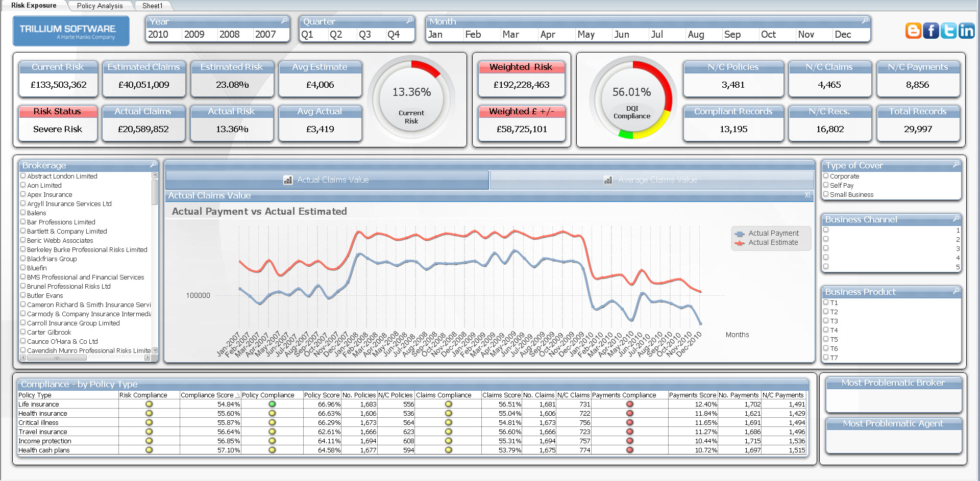Open search in the Brokerage list box
Viewport: 980px width, 481px height.
point(153,165)
